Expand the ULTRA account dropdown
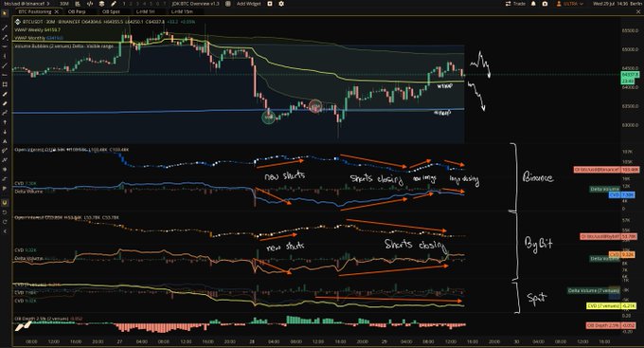 click(x=570, y=4)
